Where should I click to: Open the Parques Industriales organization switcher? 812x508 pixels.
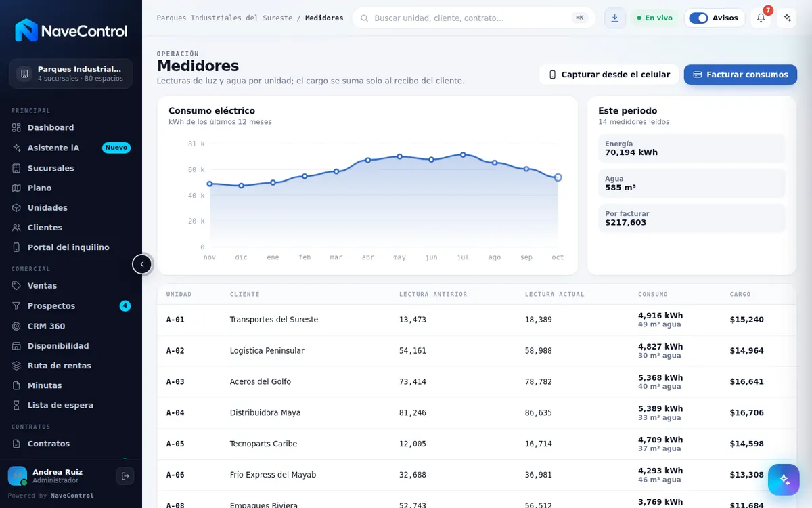[x=71, y=74]
